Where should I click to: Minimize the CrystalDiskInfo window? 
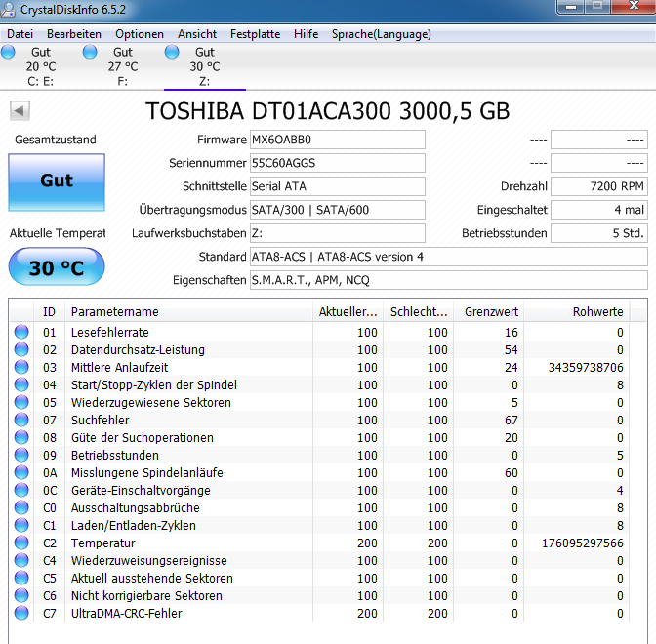tap(571, 7)
